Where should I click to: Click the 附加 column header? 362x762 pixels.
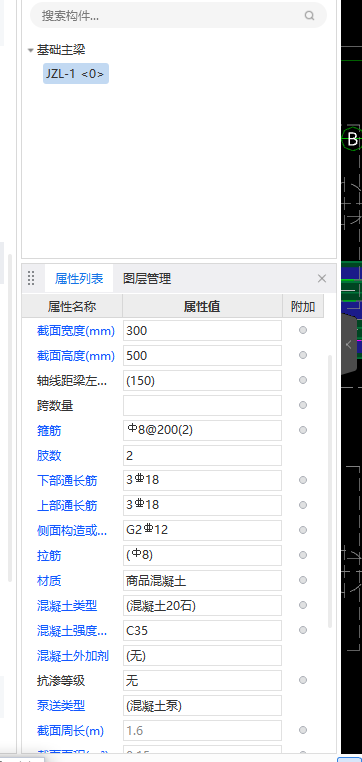303,306
